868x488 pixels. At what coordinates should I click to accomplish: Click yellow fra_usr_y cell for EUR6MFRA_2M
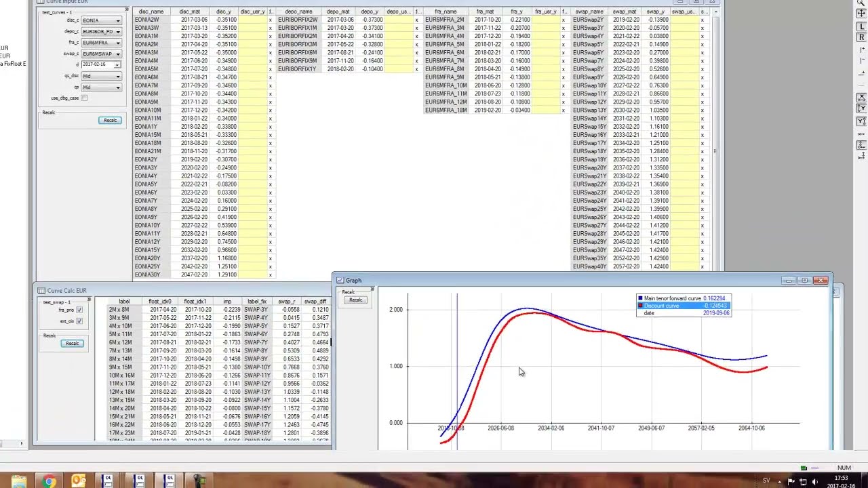[546, 20]
